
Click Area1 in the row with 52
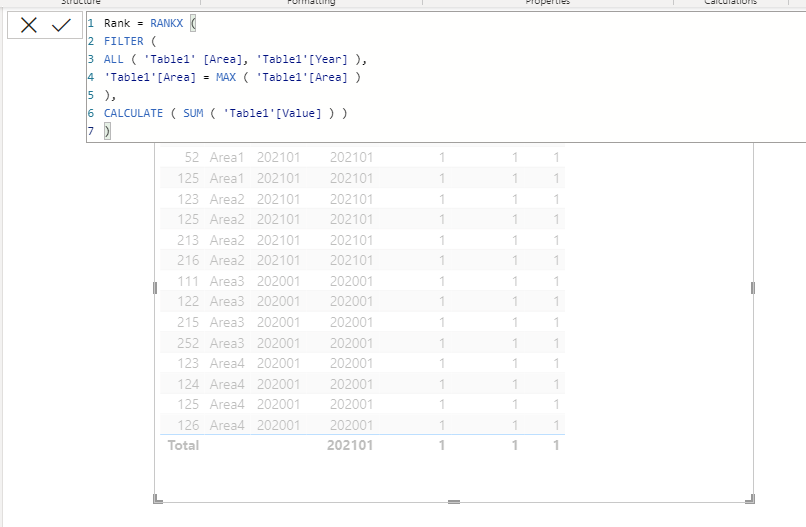[x=227, y=157]
